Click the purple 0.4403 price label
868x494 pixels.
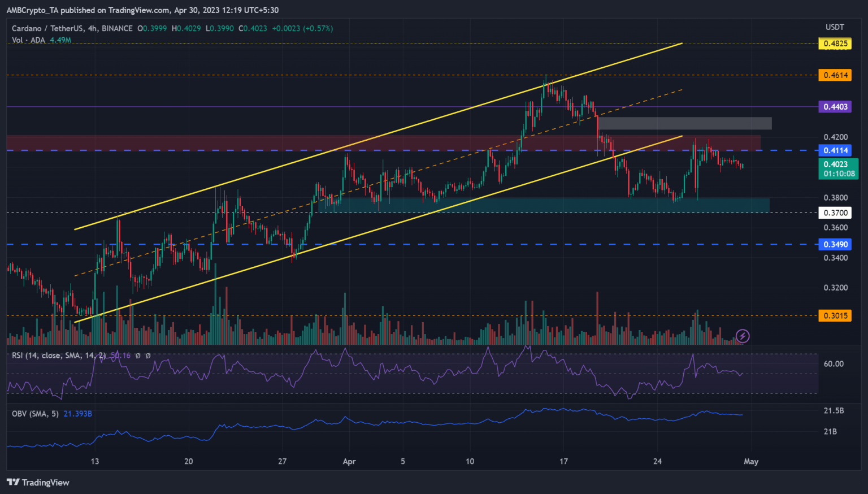click(835, 107)
